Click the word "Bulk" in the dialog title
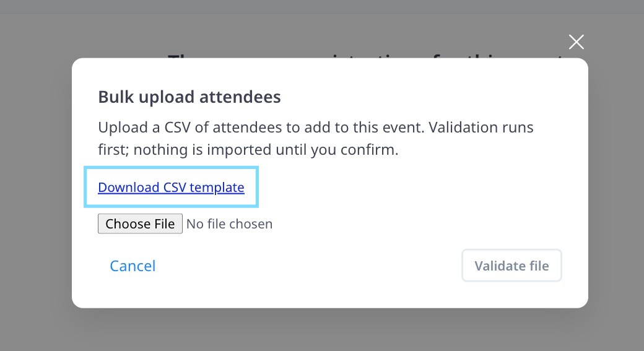 tap(115, 97)
